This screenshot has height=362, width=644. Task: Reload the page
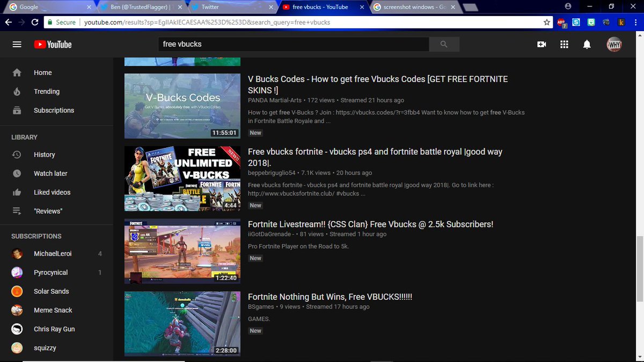(x=35, y=23)
